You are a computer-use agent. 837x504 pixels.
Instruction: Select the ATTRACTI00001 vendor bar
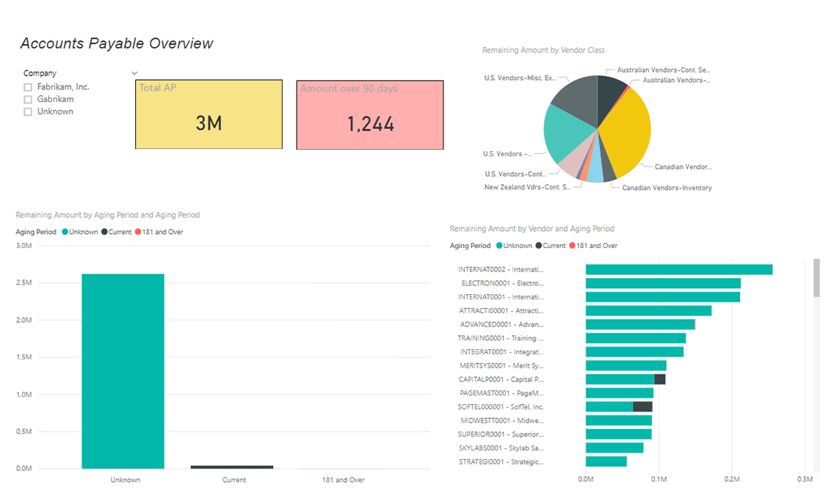coord(648,311)
